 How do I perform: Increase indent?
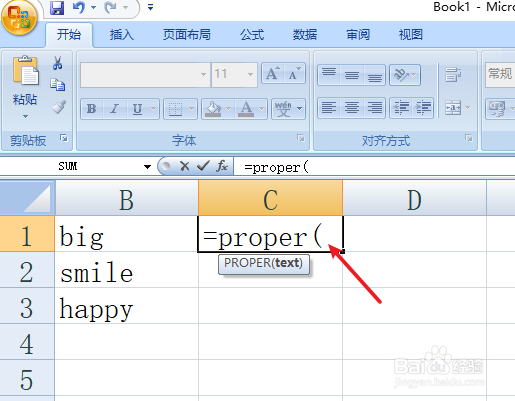423,108
